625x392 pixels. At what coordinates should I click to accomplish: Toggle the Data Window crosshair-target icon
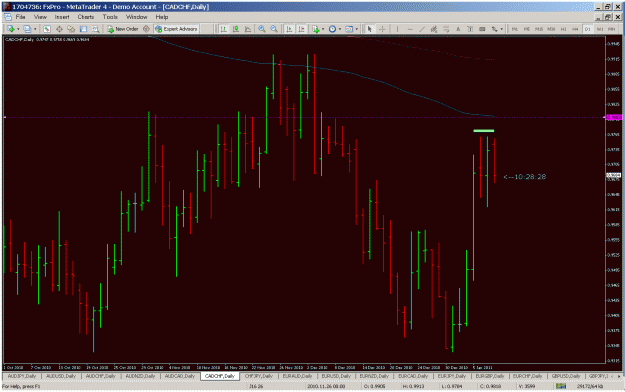point(59,29)
